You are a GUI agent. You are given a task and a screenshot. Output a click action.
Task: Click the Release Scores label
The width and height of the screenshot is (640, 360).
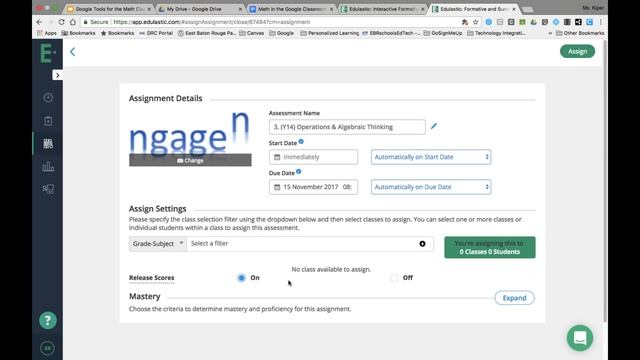151,278
